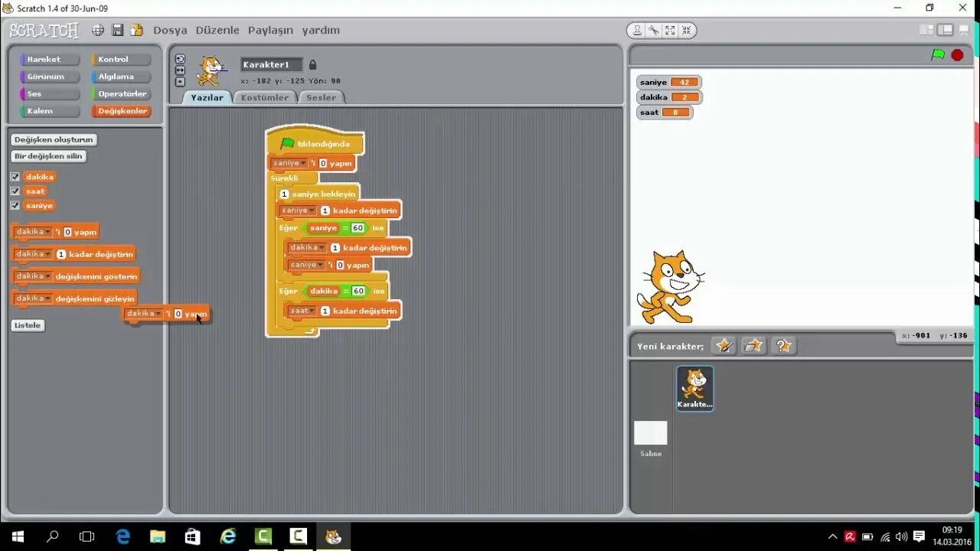Viewport: 980px width, 551px height.
Task: Open the Ses block category
Action: [x=50, y=94]
